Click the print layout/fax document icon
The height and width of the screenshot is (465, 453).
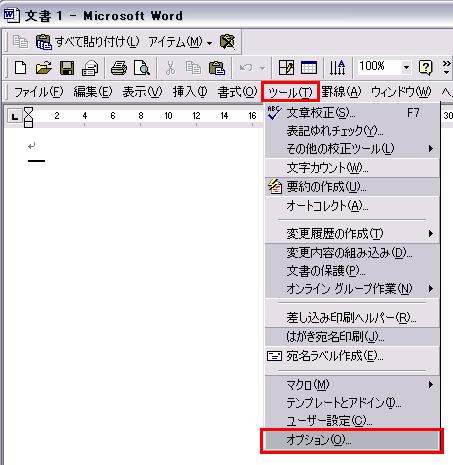90,68
